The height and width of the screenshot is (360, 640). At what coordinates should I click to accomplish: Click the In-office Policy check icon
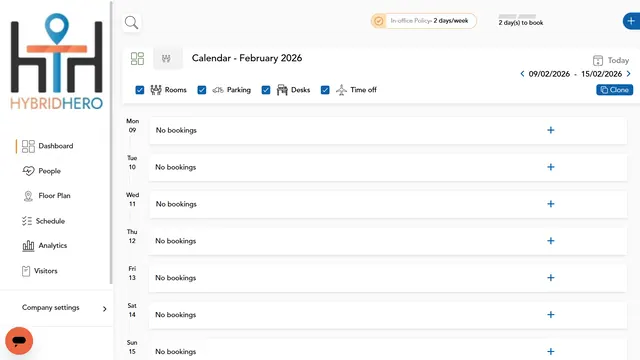379,21
